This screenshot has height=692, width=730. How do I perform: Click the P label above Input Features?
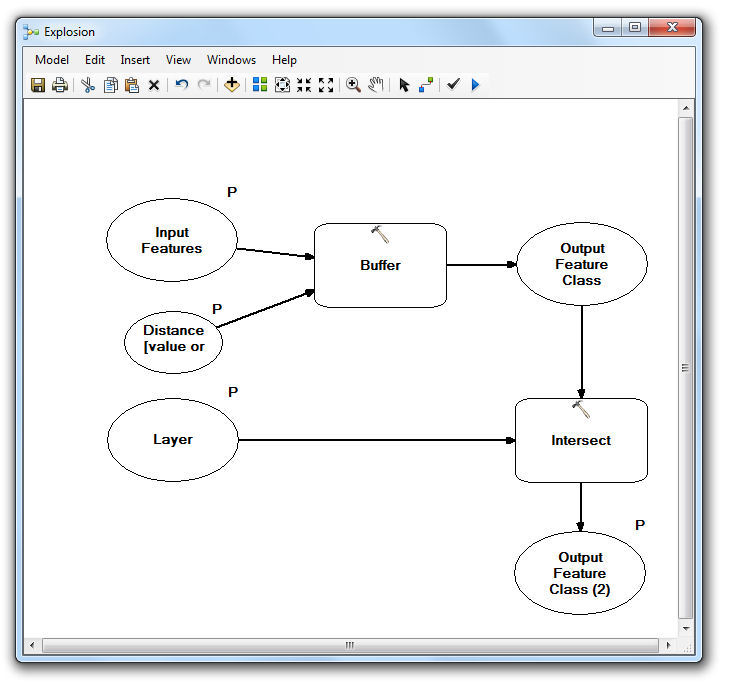point(232,192)
